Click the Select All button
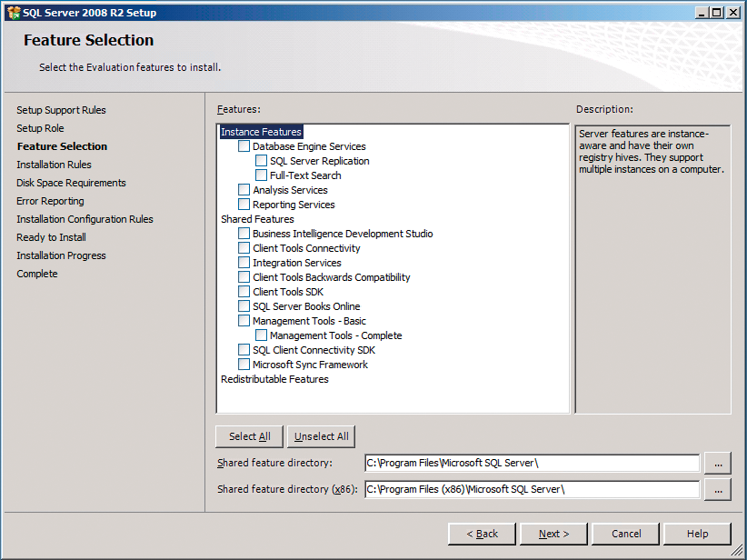Viewport: 747px width, 560px height. tap(248, 436)
